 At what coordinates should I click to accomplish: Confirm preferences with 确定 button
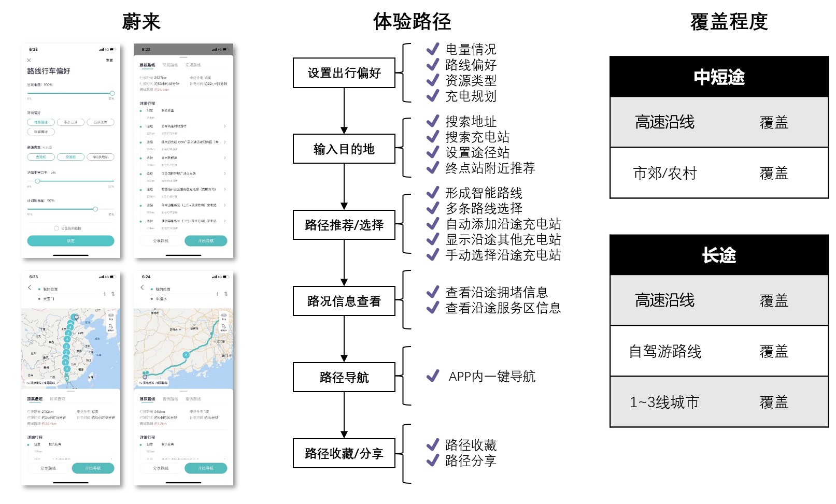(70, 241)
